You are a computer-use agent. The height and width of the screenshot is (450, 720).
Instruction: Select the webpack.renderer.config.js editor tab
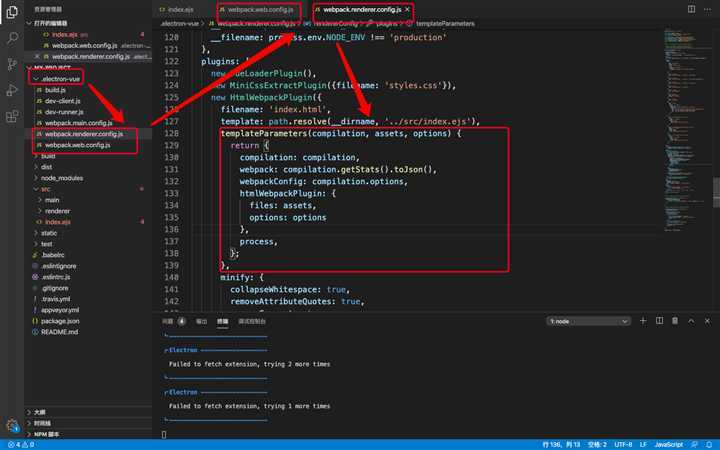pyautogui.click(x=362, y=9)
